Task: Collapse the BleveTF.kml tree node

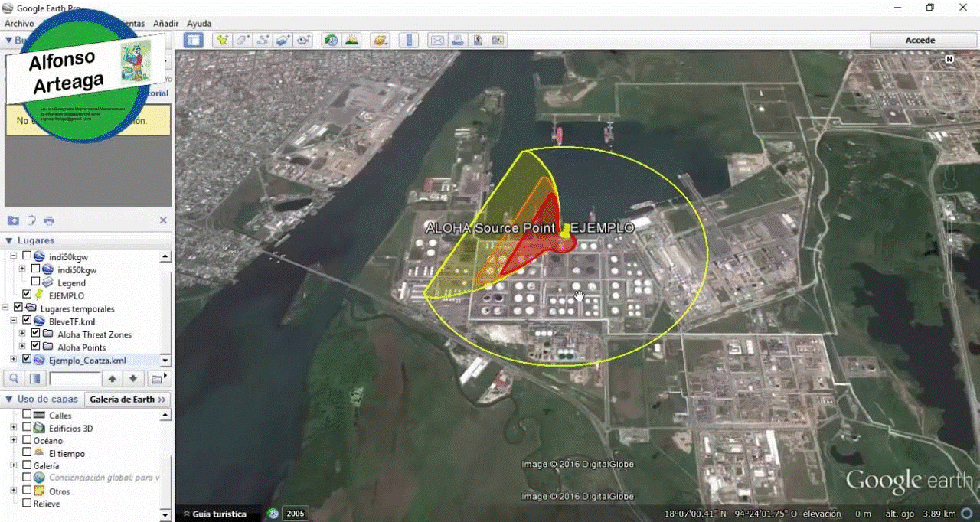Action: [14, 321]
